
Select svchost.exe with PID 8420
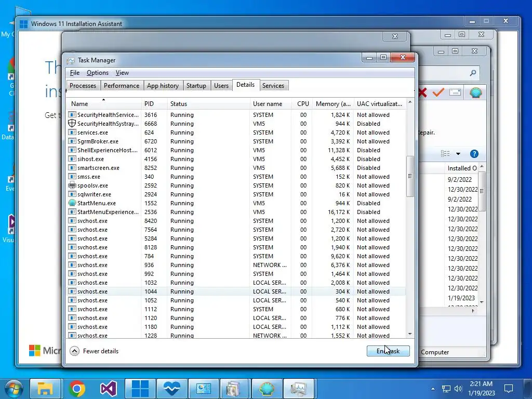tap(236, 220)
